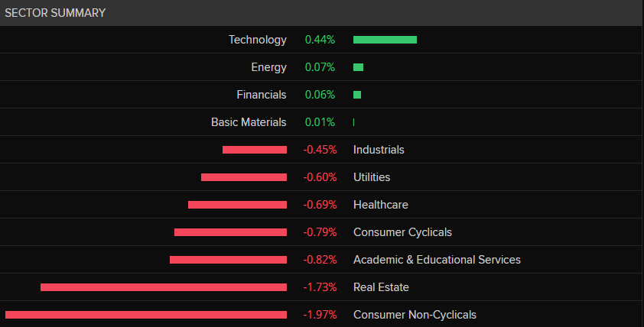The width and height of the screenshot is (644, 327).
Task: Click the Real Estate sector
Action: point(381,287)
